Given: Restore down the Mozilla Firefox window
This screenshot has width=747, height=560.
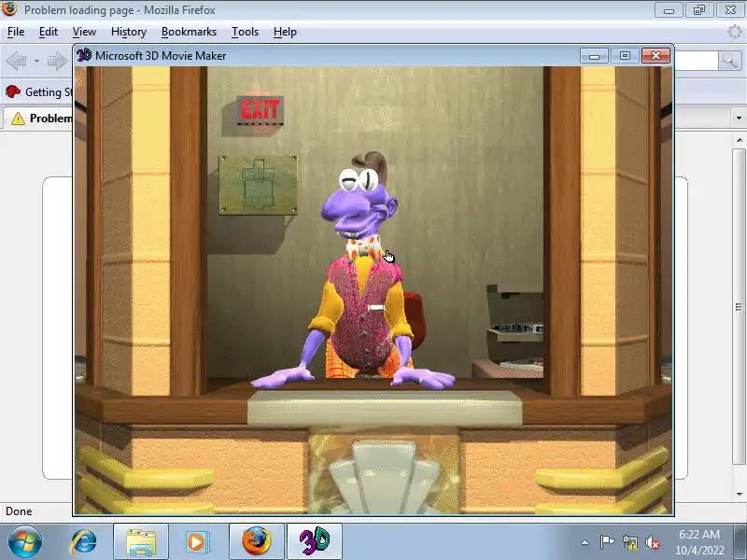Looking at the screenshot, I should coord(698,9).
